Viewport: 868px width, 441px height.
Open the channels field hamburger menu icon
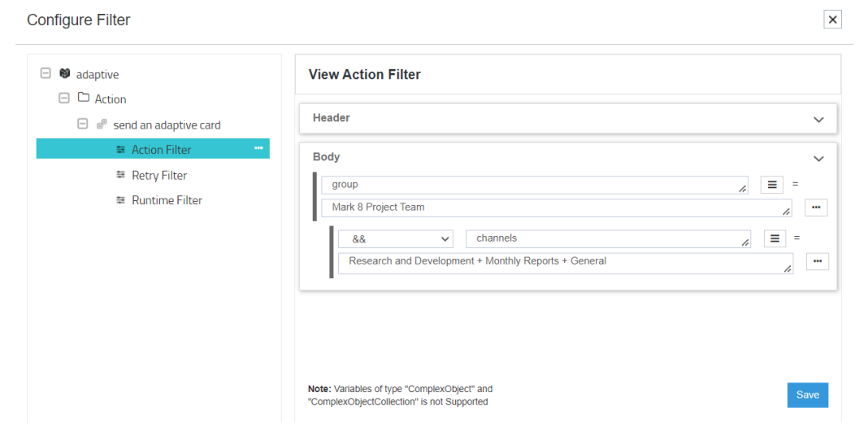click(x=775, y=238)
